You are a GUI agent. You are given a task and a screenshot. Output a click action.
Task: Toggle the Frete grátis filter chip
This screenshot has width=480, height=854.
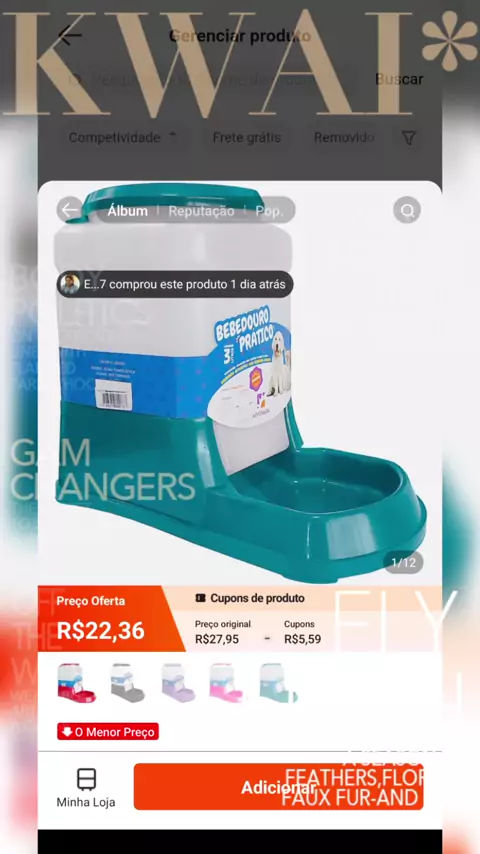pyautogui.click(x=246, y=138)
